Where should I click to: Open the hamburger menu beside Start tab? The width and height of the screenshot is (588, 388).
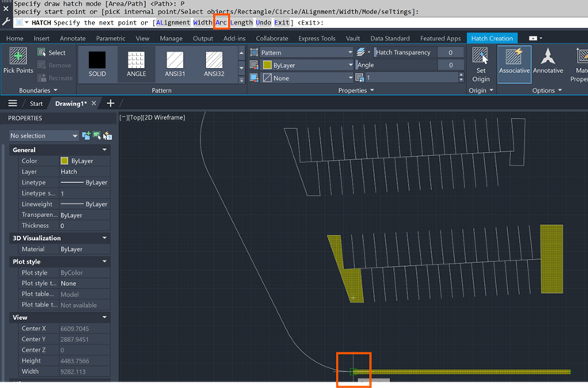[13, 103]
